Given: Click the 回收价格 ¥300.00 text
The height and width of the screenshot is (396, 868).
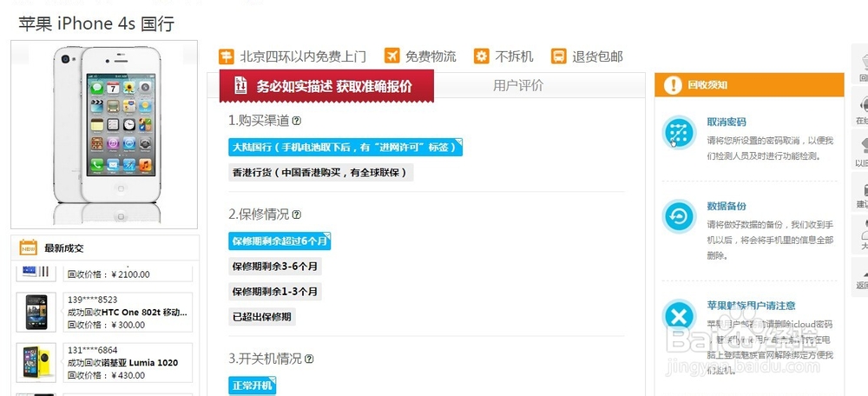Looking at the screenshot, I should click(106, 325).
